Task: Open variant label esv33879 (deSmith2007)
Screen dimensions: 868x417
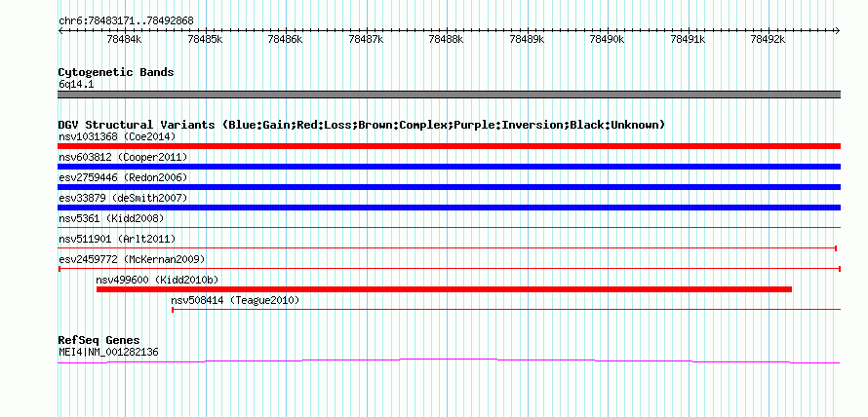Action: tap(124, 198)
